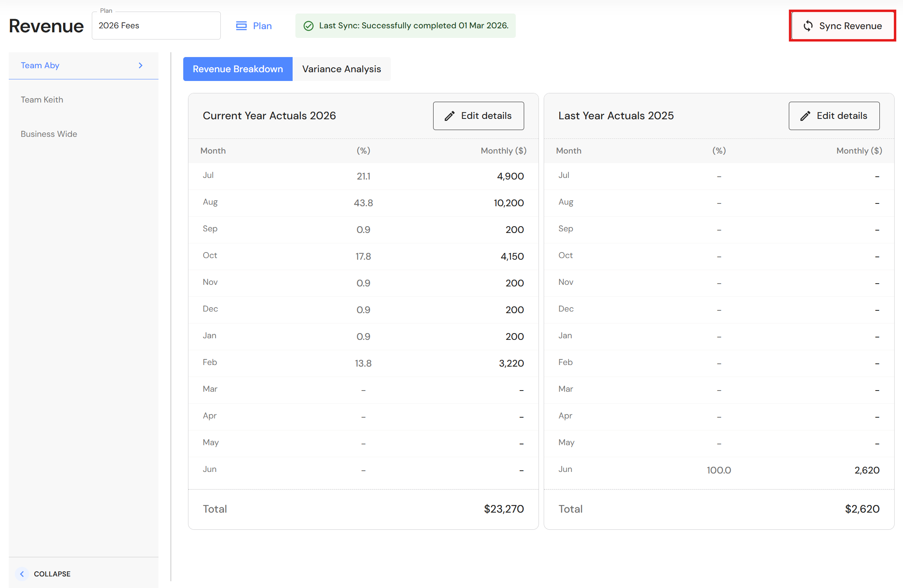Click the Sync Revenue refresh icon

click(808, 26)
